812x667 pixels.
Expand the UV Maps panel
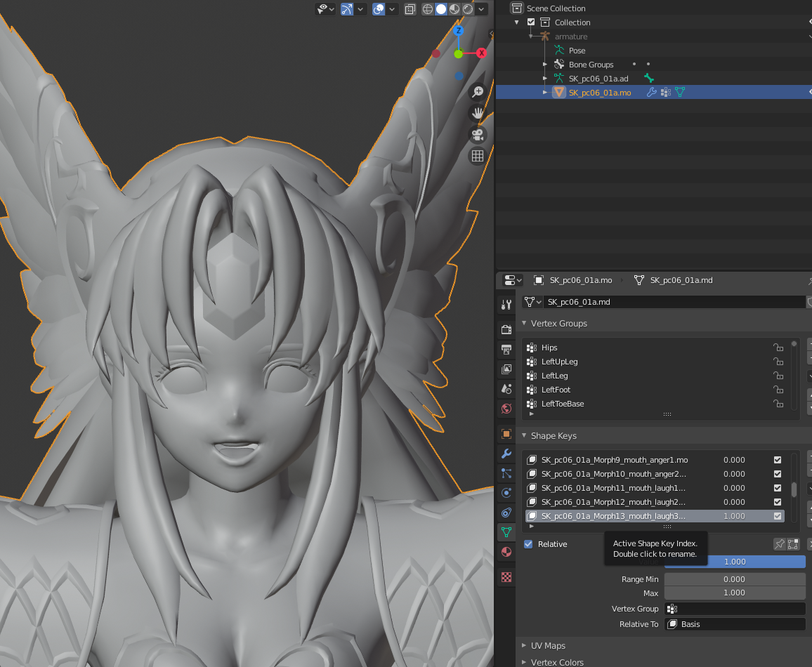pos(524,645)
